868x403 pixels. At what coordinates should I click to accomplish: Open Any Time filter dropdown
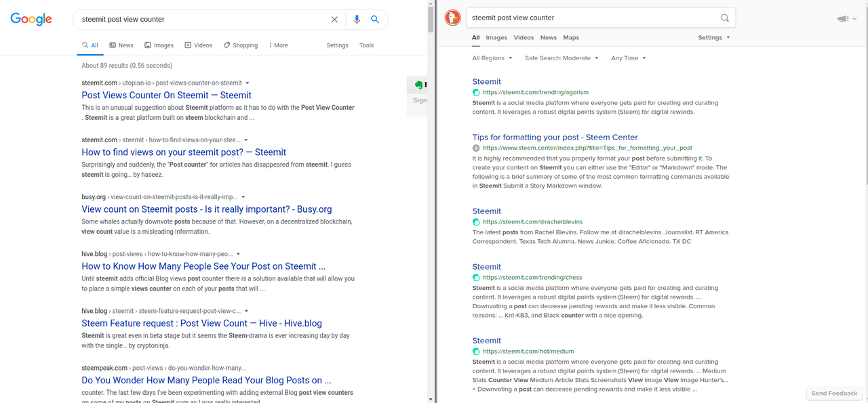[x=629, y=58]
